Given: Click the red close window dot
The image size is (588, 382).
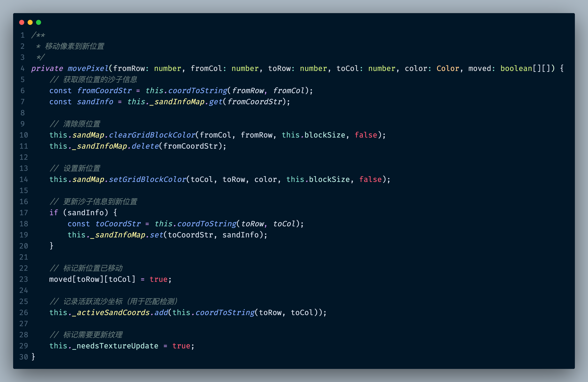Looking at the screenshot, I should click(22, 23).
